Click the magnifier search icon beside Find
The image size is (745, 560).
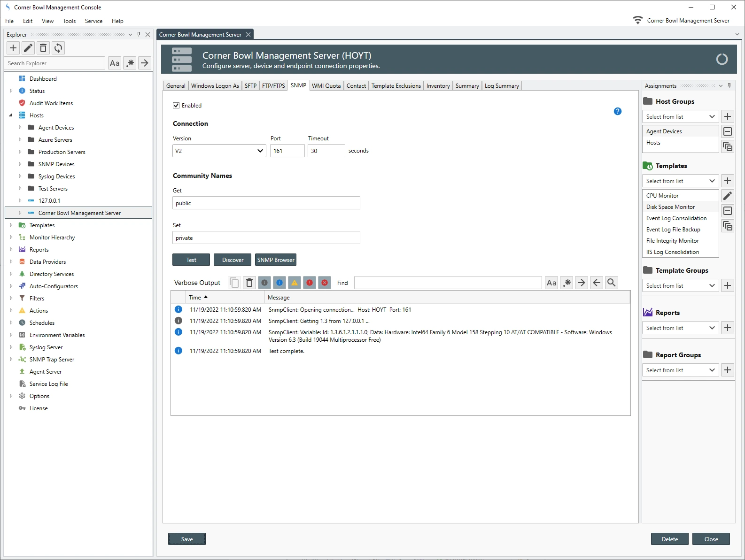tap(611, 283)
